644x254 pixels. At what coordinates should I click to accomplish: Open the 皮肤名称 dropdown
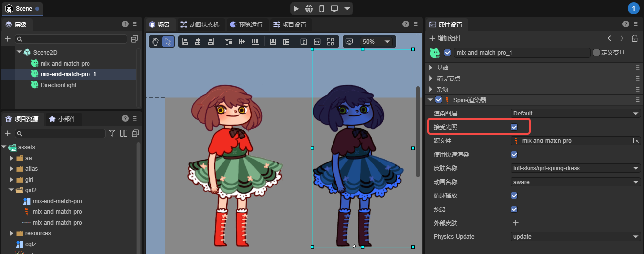(x=575, y=168)
